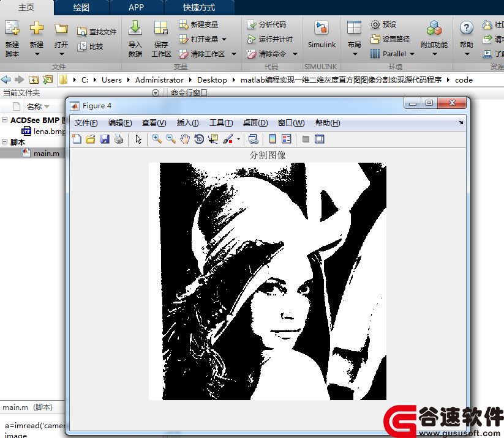Click the 名称 column sort arrow

coord(47,106)
